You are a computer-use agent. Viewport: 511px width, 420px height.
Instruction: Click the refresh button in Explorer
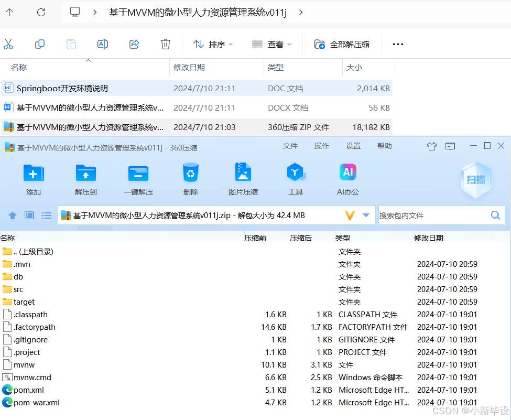[41, 12]
